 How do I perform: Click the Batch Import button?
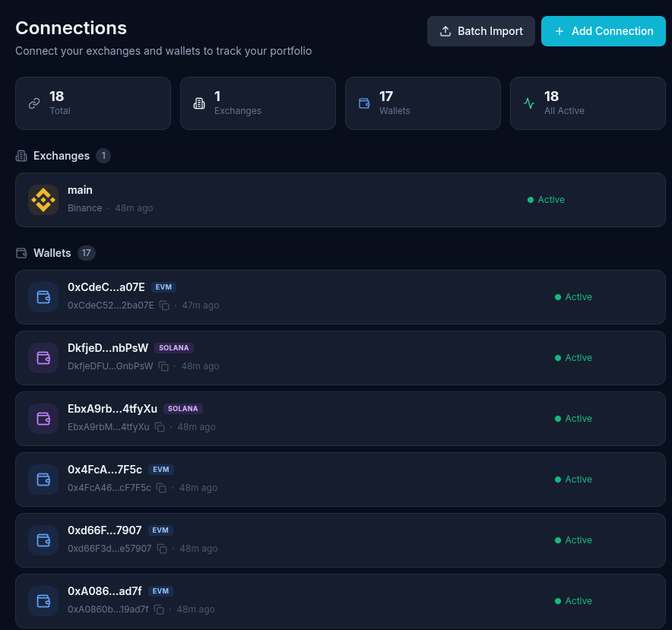tap(481, 31)
